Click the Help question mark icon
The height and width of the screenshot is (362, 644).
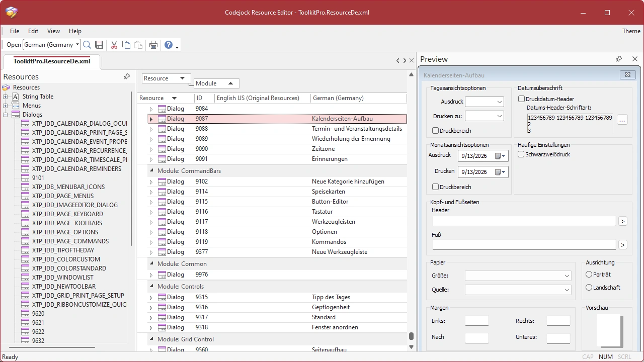[x=169, y=45]
